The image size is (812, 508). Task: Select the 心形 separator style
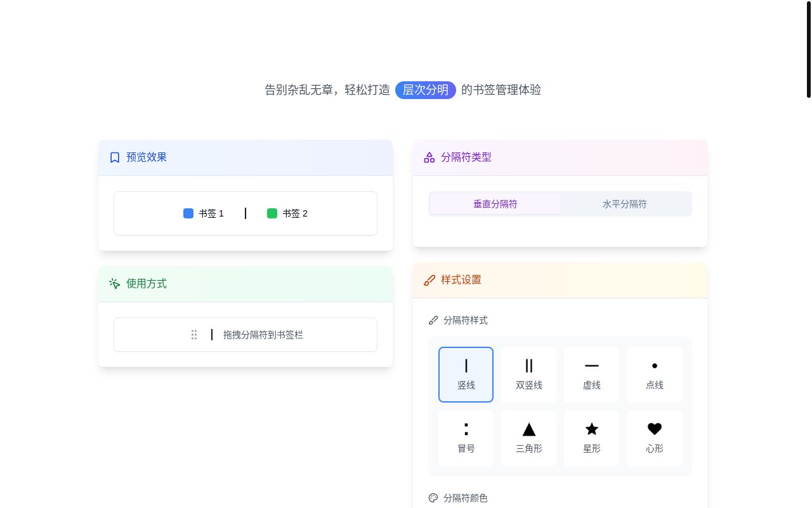[655, 438]
